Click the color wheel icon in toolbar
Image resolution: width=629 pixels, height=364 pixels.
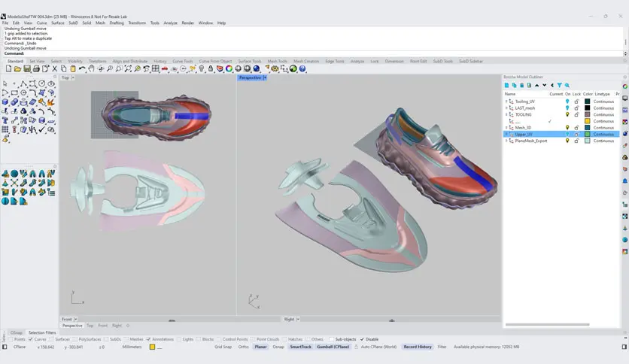(229, 68)
